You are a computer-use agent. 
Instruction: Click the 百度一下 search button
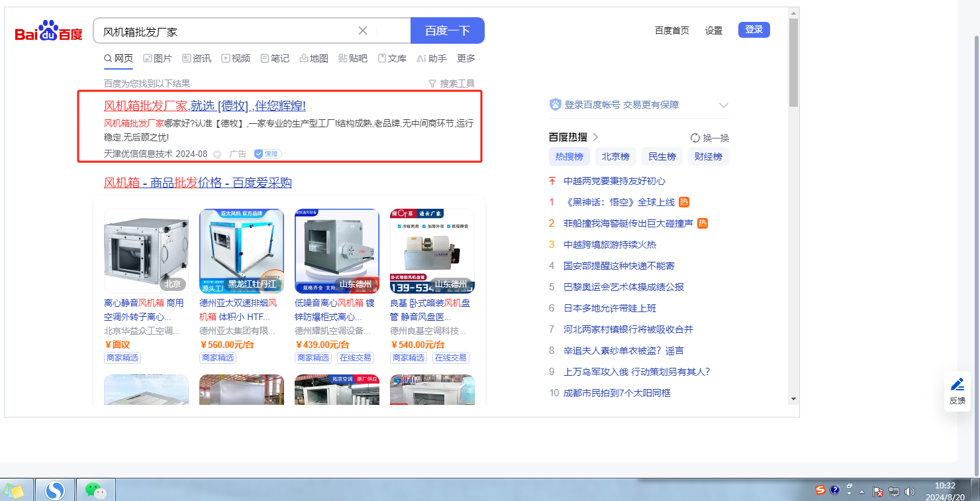click(x=448, y=30)
